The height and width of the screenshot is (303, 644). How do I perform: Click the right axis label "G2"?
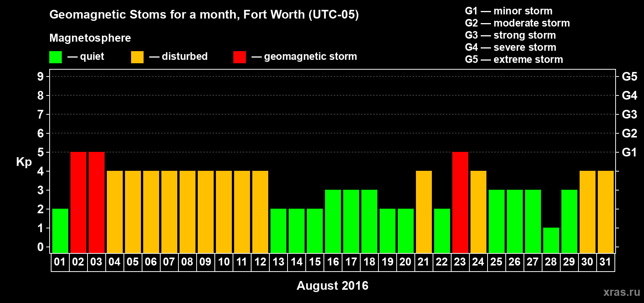629,133
